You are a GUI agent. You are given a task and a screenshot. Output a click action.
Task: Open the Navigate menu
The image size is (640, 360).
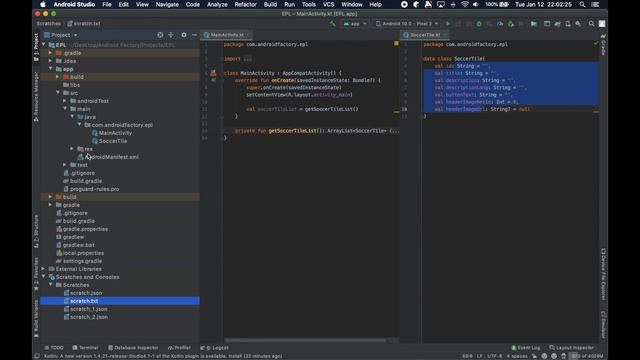tap(167, 4)
